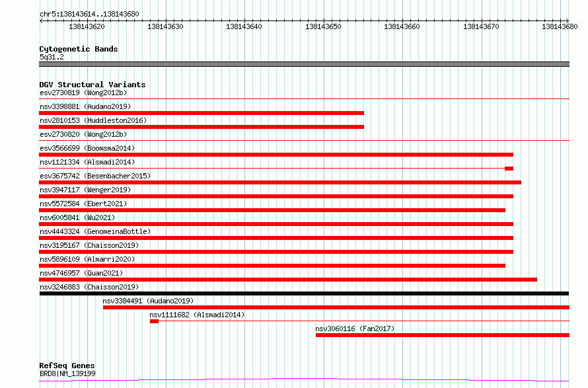Click the red bar under nsv3947117

coord(276,196)
